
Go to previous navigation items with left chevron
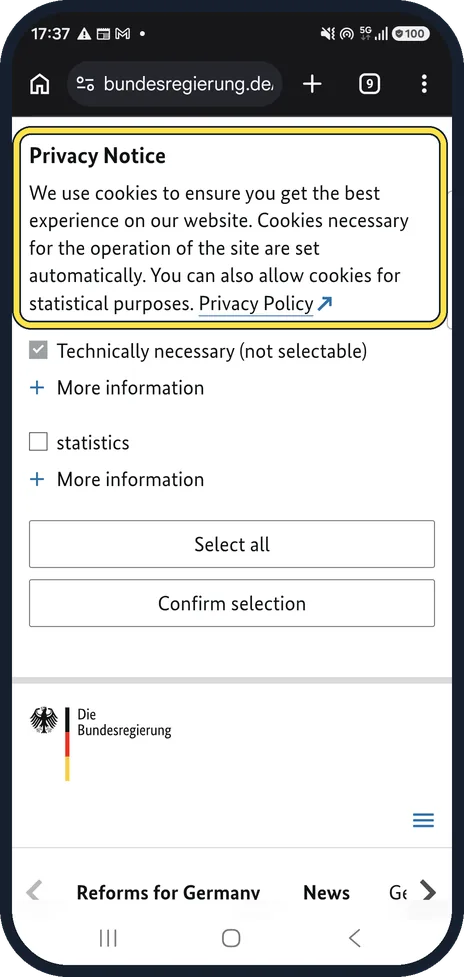(x=34, y=891)
